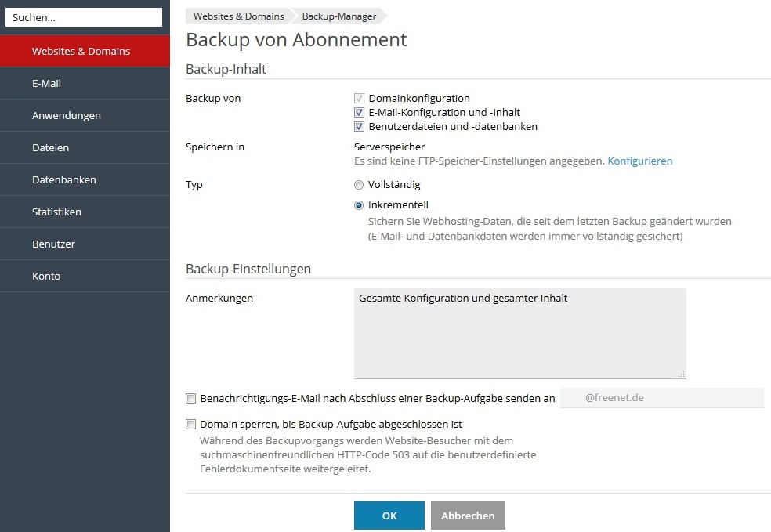771x532 pixels.
Task: Click the Suchen search field
Action: click(84, 17)
